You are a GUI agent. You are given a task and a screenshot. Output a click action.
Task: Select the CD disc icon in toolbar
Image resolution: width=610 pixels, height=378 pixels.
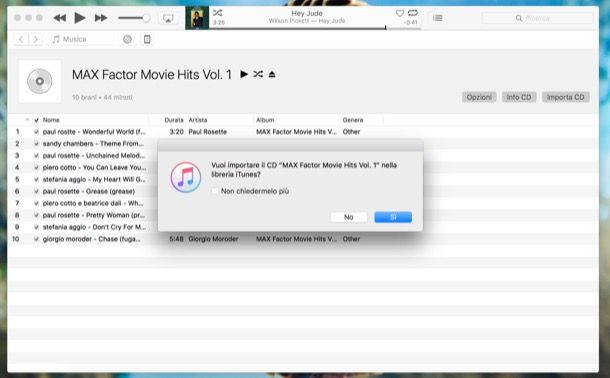click(127, 39)
